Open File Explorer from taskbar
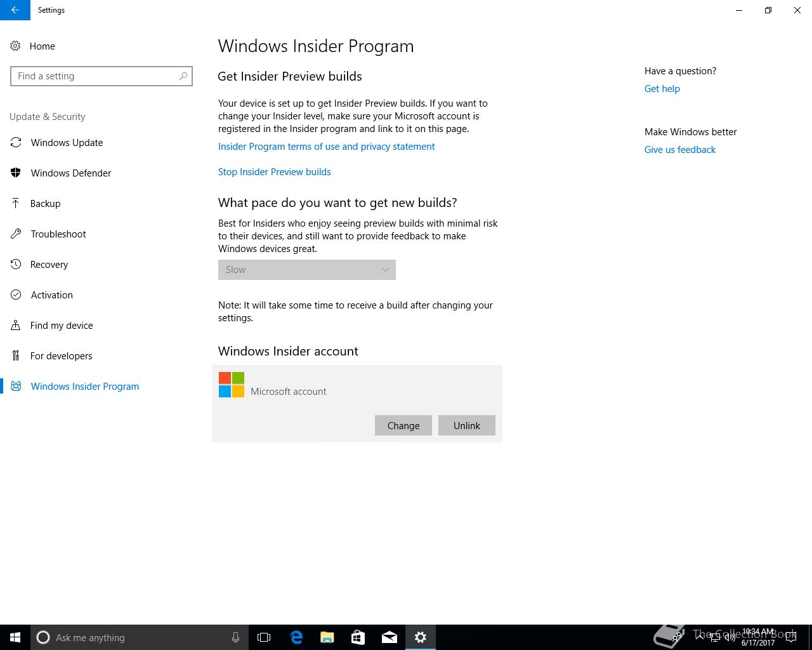The height and width of the screenshot is (650, 812). point(327,637)
